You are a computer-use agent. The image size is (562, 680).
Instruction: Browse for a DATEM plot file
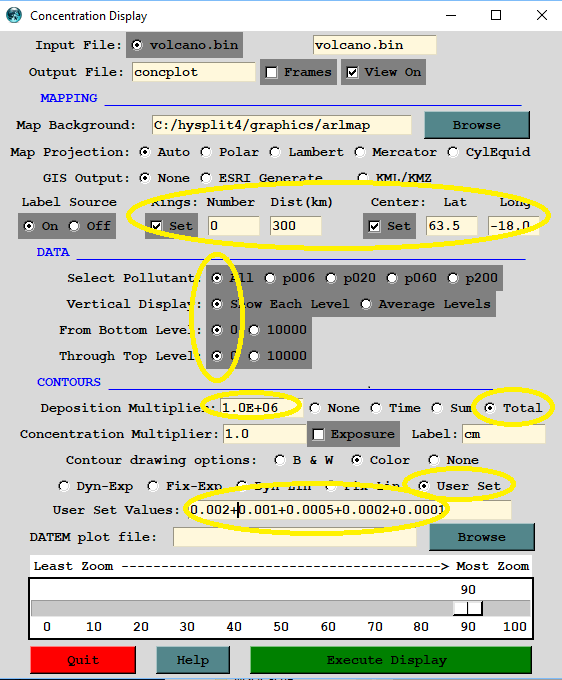coord(482,537)
